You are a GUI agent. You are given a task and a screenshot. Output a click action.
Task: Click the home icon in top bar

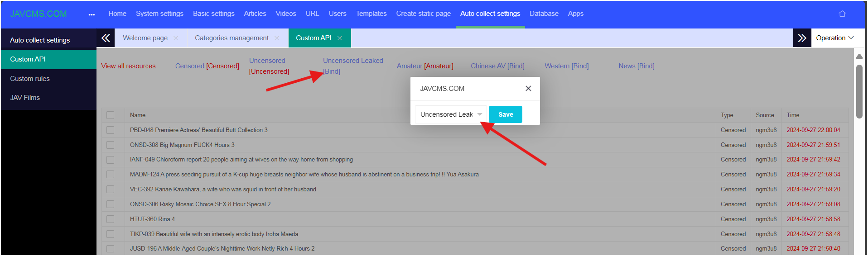point(842,14)
